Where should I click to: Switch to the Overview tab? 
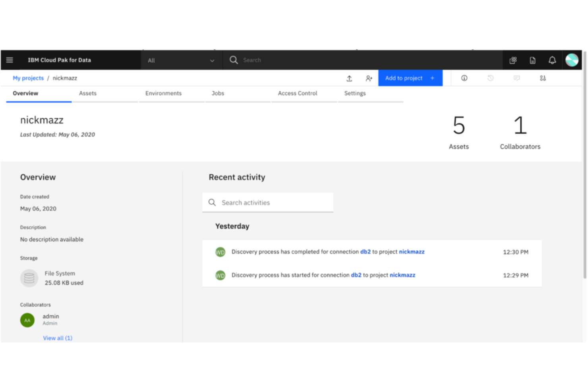39,94
